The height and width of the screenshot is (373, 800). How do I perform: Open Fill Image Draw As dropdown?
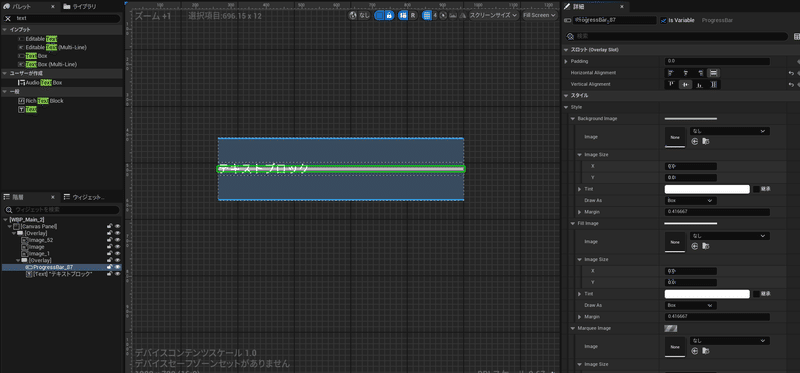691,306
